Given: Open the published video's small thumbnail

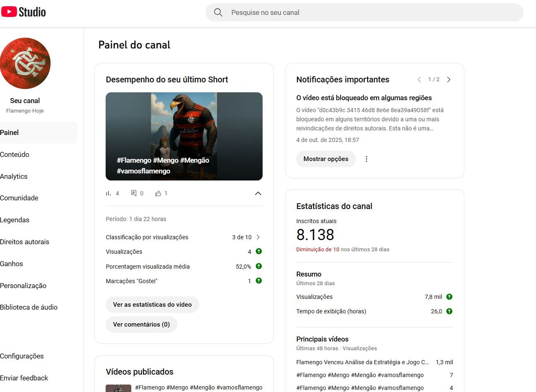Looking at the screenshot, I should pos(118,388).
